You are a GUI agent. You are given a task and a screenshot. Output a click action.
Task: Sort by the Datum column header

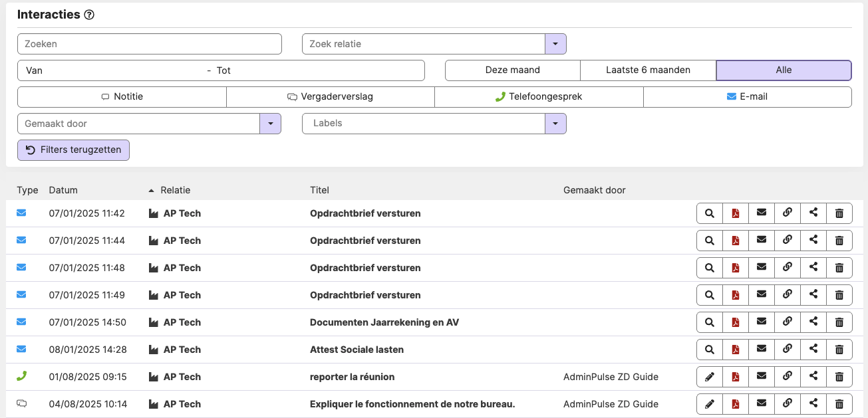[63, 190]
